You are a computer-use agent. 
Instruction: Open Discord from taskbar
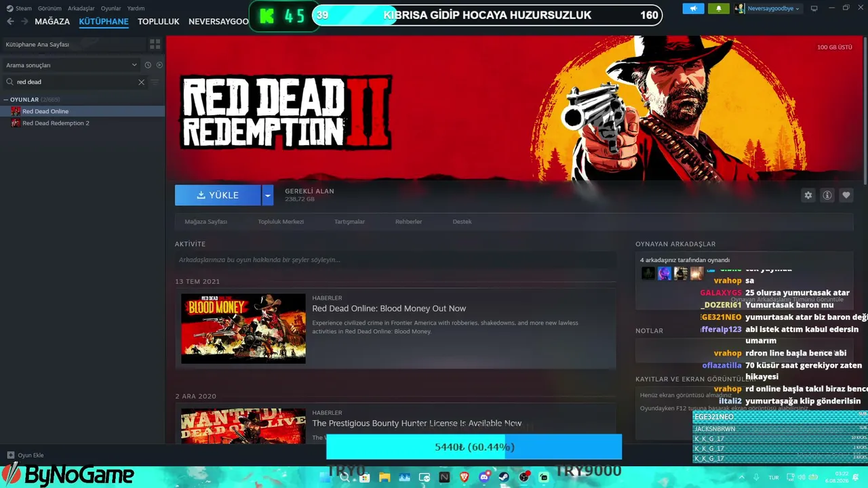click(x=484, y=477)
